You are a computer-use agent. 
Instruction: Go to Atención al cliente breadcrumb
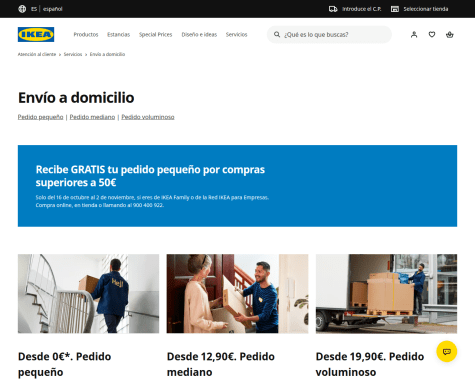point(37,54)
